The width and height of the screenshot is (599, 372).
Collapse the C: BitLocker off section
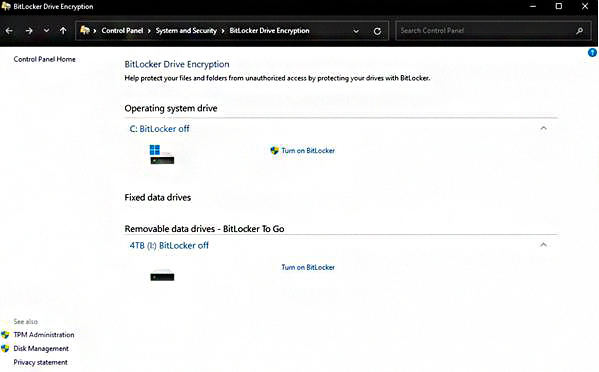(x=543, y=128)
